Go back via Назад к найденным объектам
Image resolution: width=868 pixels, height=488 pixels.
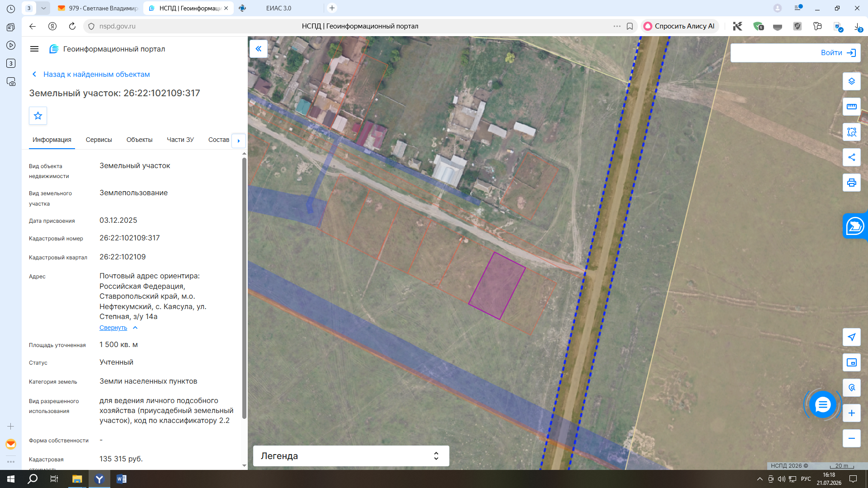click(96, 75)
